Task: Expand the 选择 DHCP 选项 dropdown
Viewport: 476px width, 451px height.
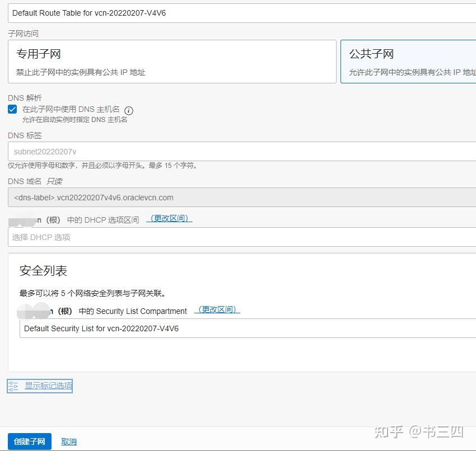Action: [x=242, y=237]
